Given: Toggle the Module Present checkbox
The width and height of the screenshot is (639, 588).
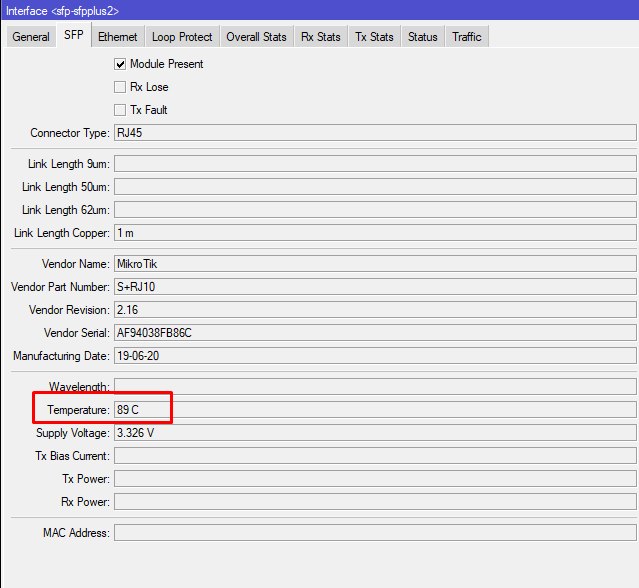Looking at the screenshot, I should click(120, 64).
